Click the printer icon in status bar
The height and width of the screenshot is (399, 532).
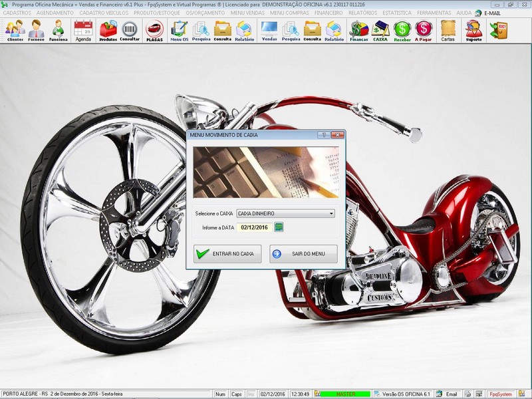(x=468, y=394)
